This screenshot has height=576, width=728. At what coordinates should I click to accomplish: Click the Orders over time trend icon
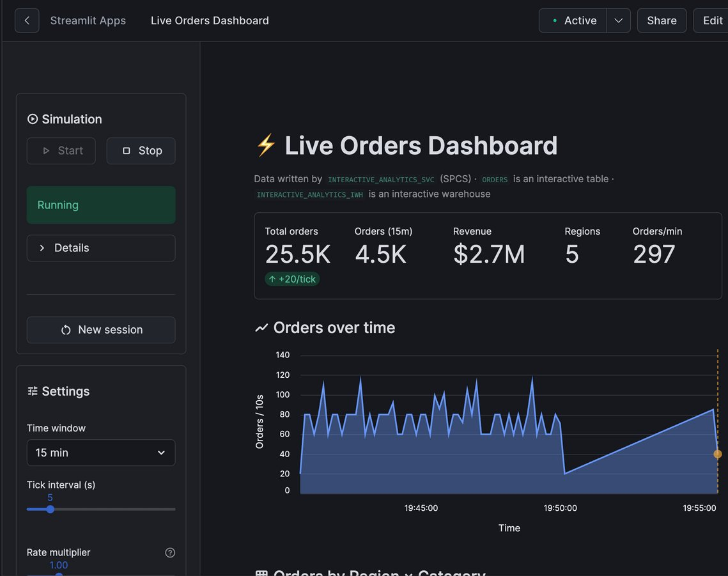261,328
